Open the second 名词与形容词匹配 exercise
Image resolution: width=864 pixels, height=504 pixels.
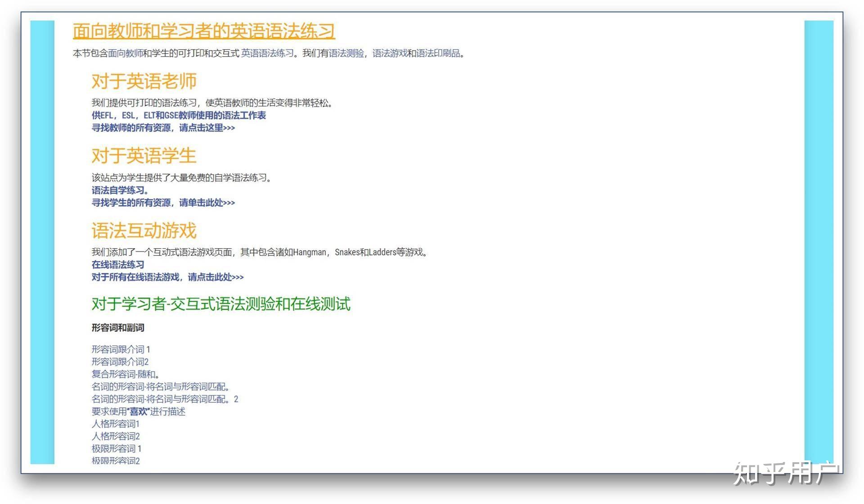coord(164,399)
